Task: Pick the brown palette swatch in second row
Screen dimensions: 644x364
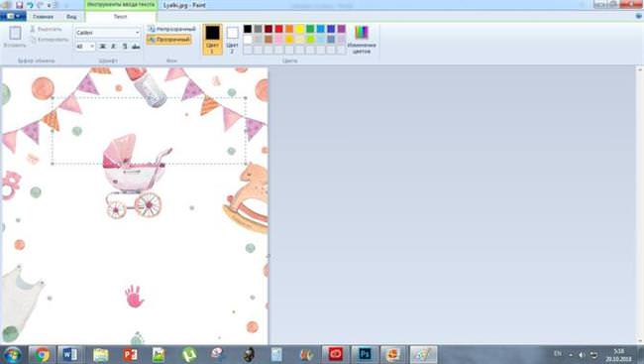Action: point(268,40)
